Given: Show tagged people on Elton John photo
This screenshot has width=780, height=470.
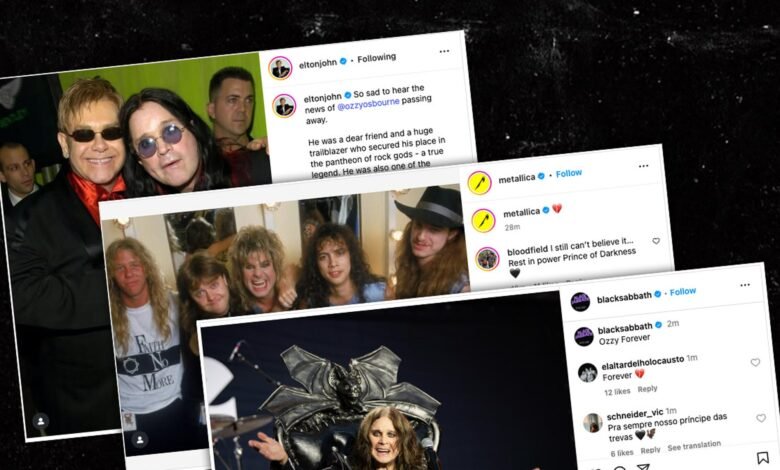Looking at the screenshot, I should pyautogui.click(x=40, y=421).
